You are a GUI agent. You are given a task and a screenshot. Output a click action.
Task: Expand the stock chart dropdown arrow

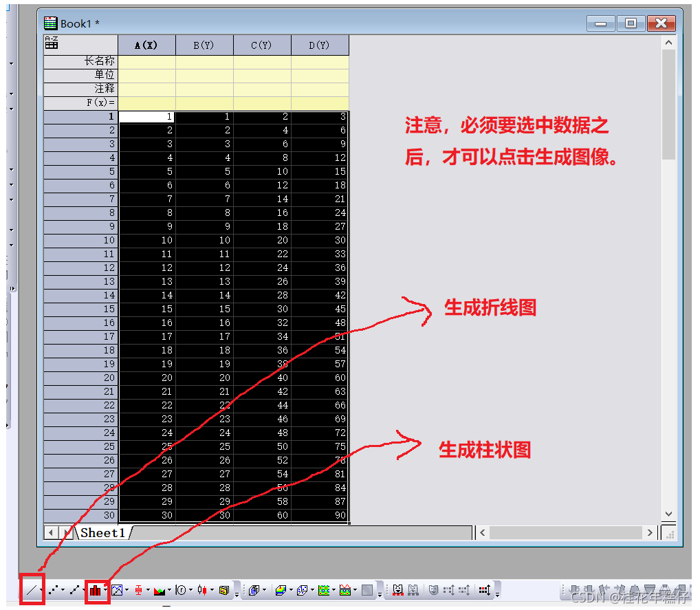tap(212, 590)
